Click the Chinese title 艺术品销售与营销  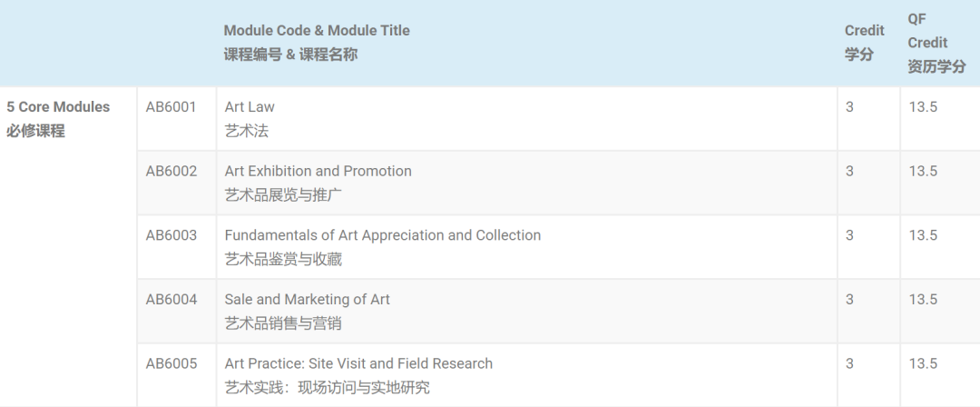point(283,323)
